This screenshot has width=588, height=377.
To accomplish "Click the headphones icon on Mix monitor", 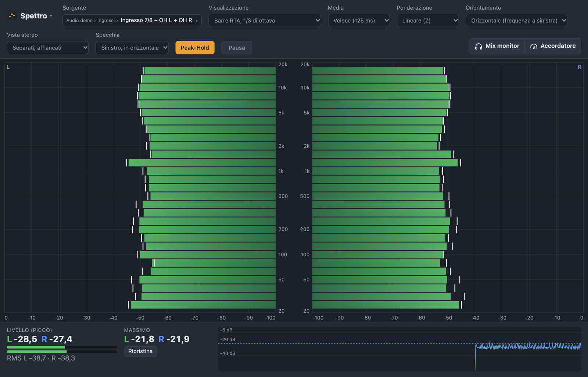I will point(478,46).
